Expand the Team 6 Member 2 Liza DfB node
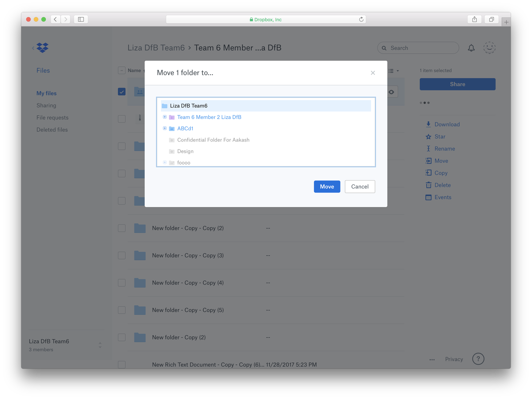The height and width of the screenshot is (399, 532). point(165,117)
